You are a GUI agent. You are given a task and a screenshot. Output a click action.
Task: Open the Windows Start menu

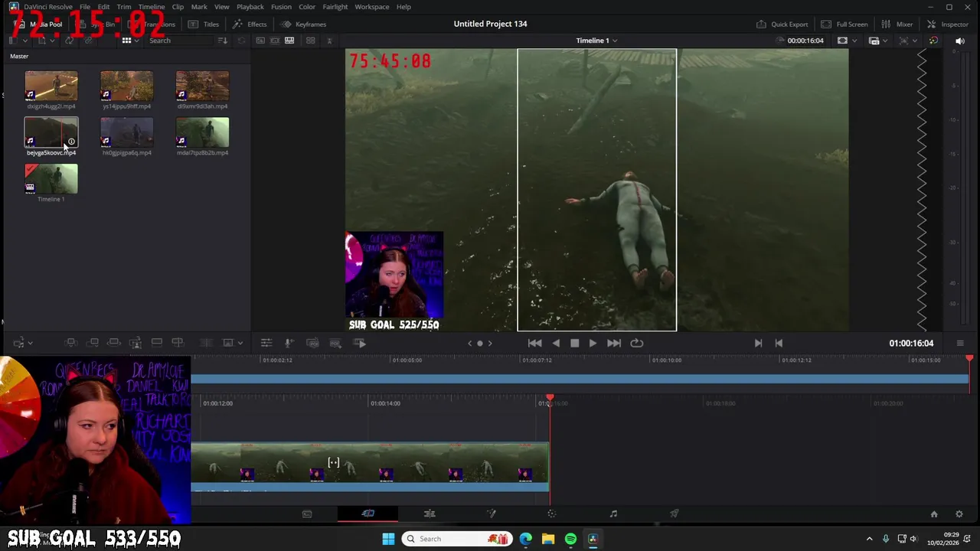tap(388, 539)
